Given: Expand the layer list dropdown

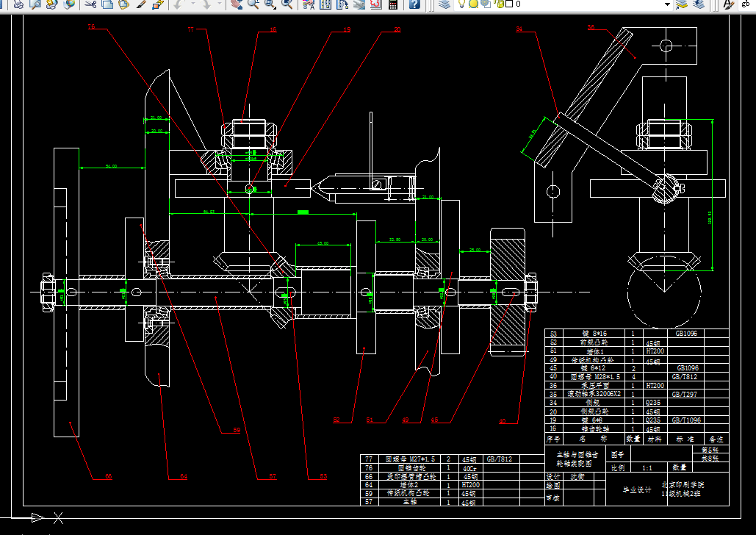Looking at the screenshot, I should coord(667,4).
